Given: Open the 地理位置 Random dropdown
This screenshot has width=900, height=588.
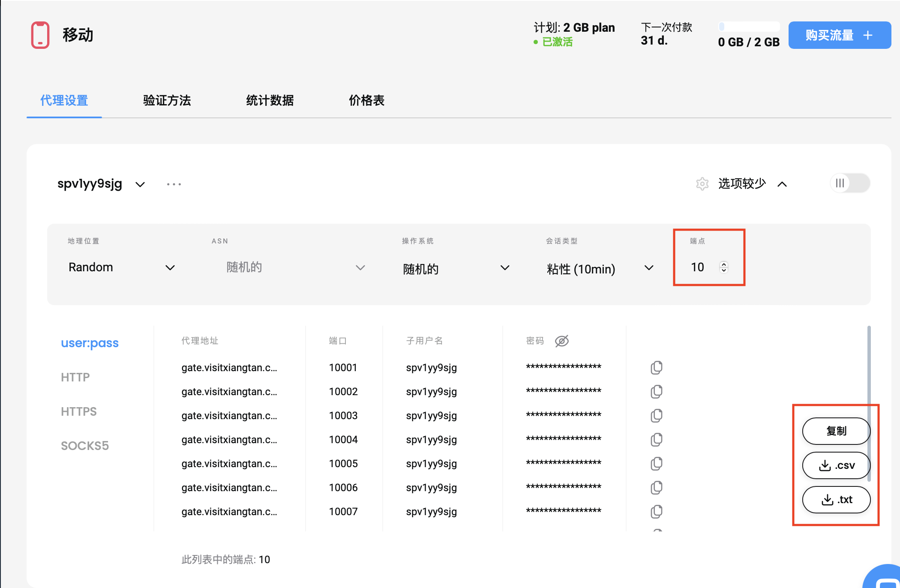Looking at the screenshot, I should (122, 267).
